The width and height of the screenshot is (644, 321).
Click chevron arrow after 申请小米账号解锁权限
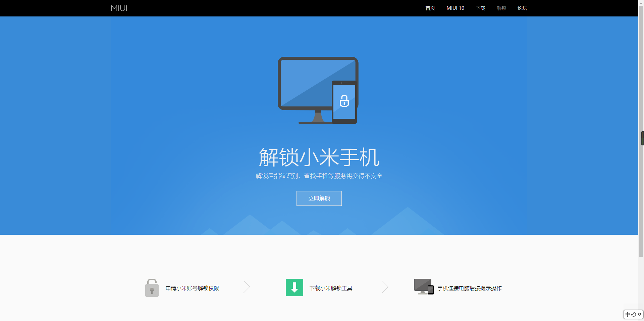pos(247,287)
